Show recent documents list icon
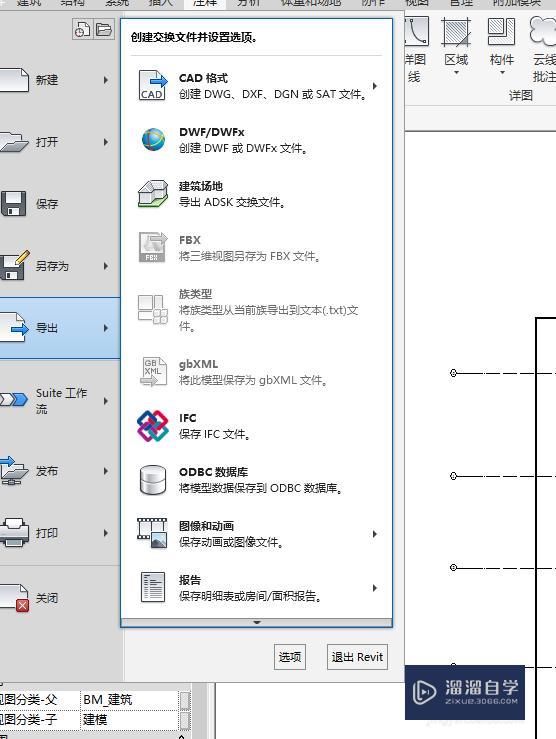Viewport: 556px width, 739px height. pos(82,29)
